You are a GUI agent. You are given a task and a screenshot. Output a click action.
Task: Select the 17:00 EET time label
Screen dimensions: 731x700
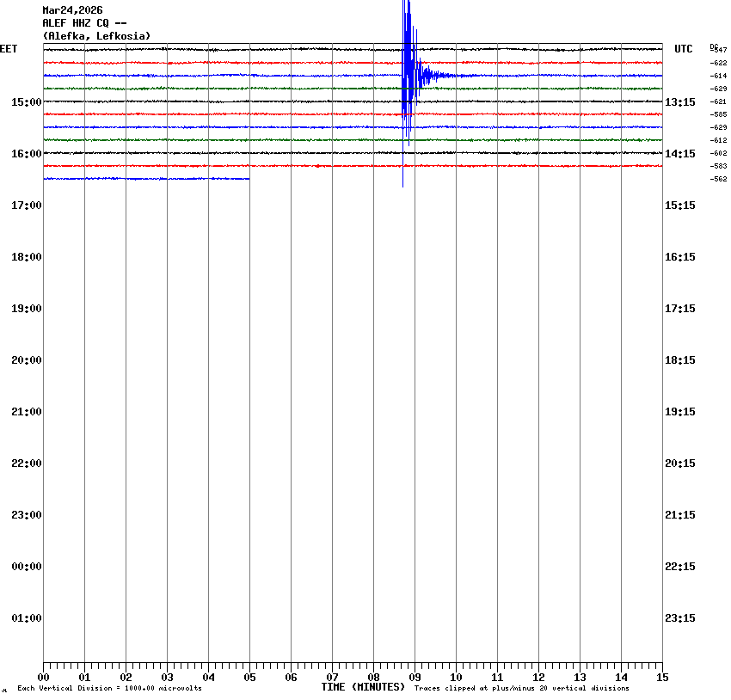26,206
